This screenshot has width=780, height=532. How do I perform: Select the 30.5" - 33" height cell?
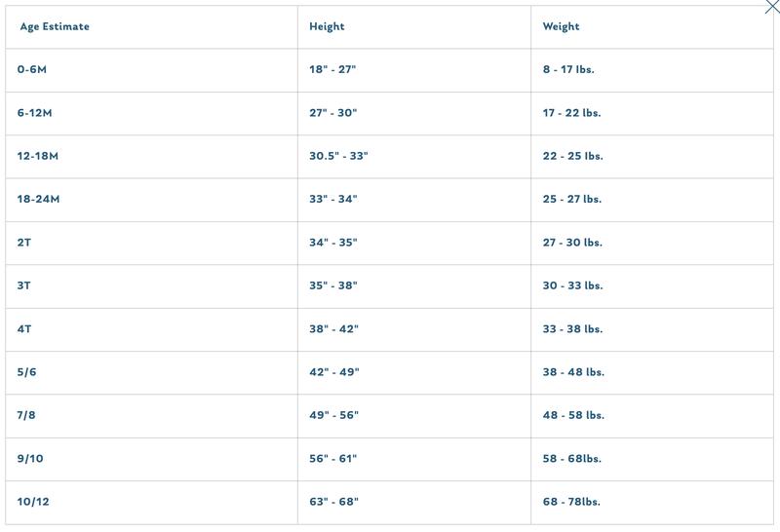[x=339, y=156]
